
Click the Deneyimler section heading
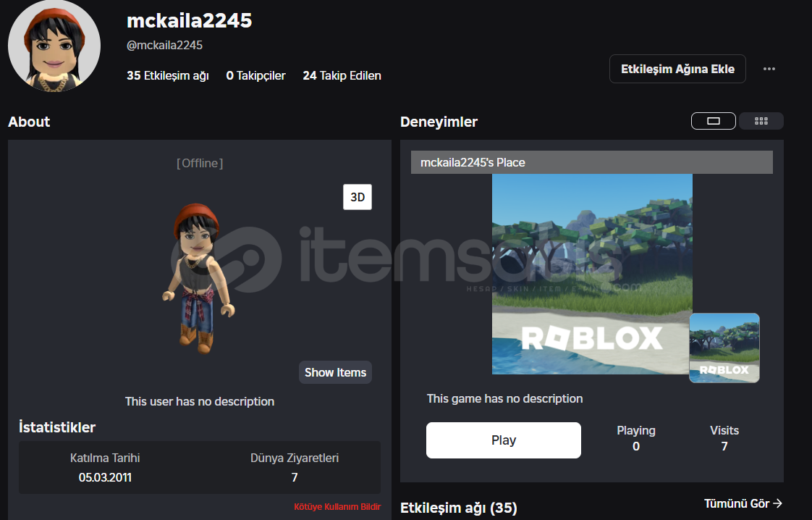439,122
